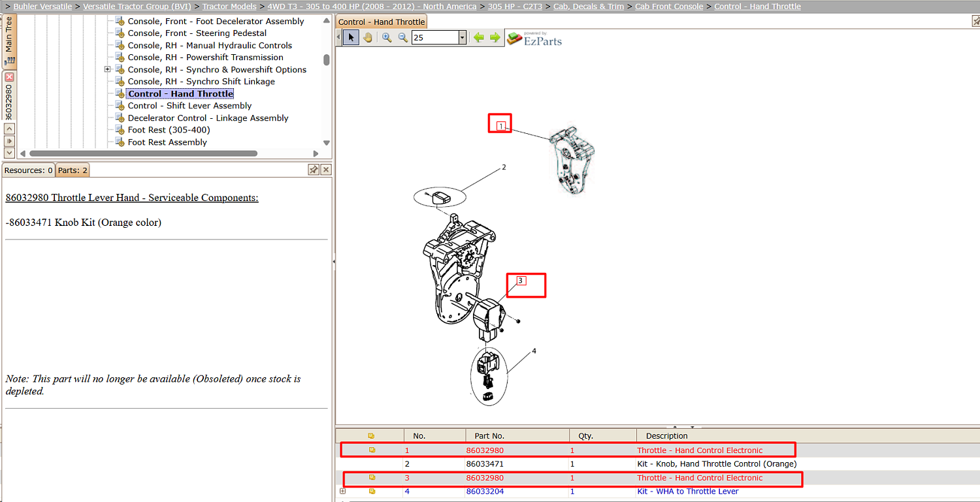
Task: Select part number 86033204 in the table
Action: [485, 492]
